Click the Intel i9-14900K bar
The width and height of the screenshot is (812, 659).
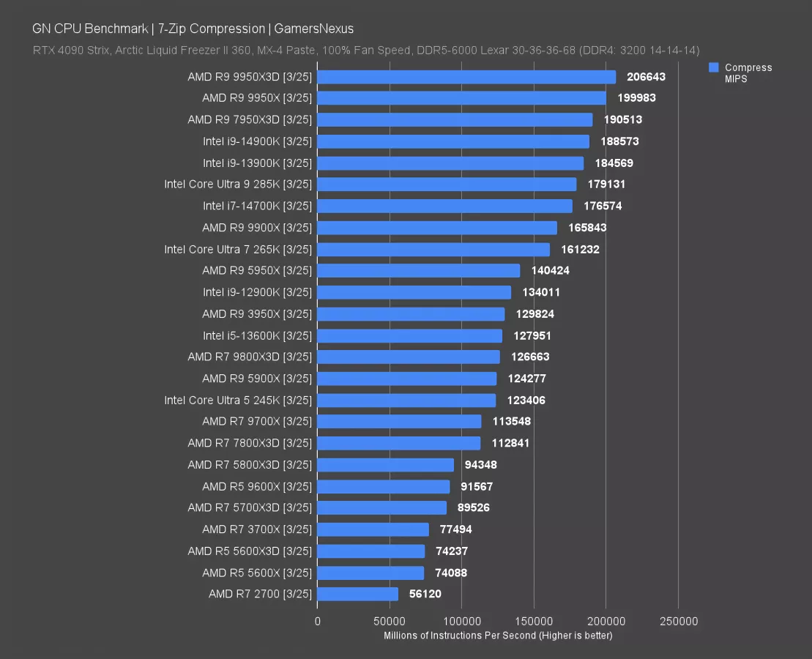(453, 141)
